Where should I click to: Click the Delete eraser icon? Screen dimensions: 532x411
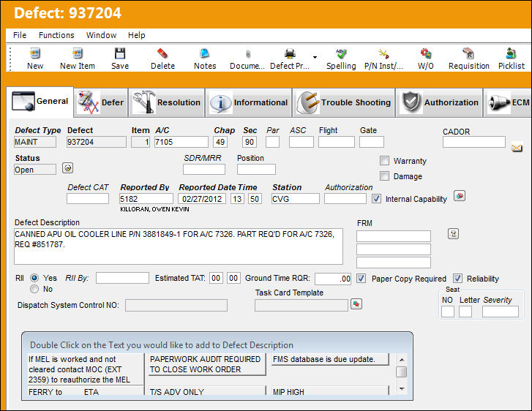pos(162,53)
